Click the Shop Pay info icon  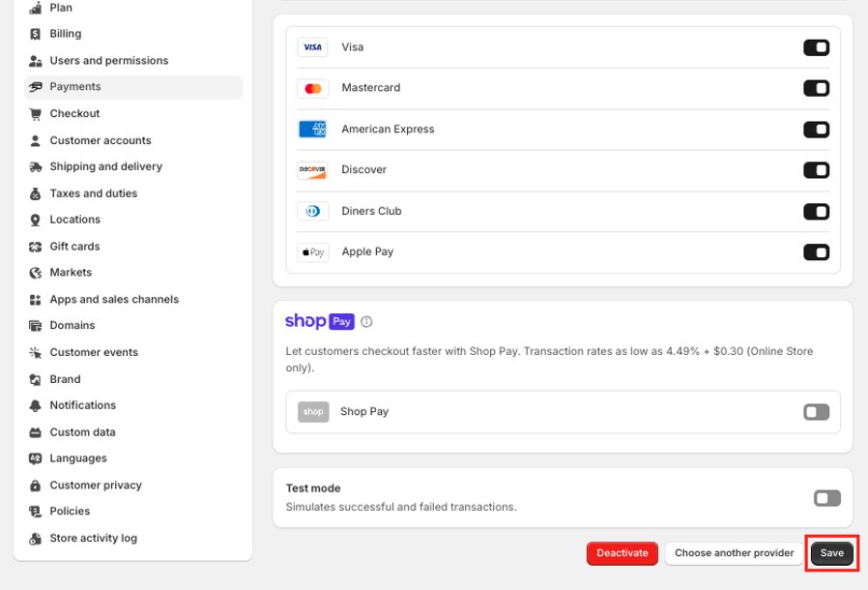pyautogui.click(x=366, y=322)
